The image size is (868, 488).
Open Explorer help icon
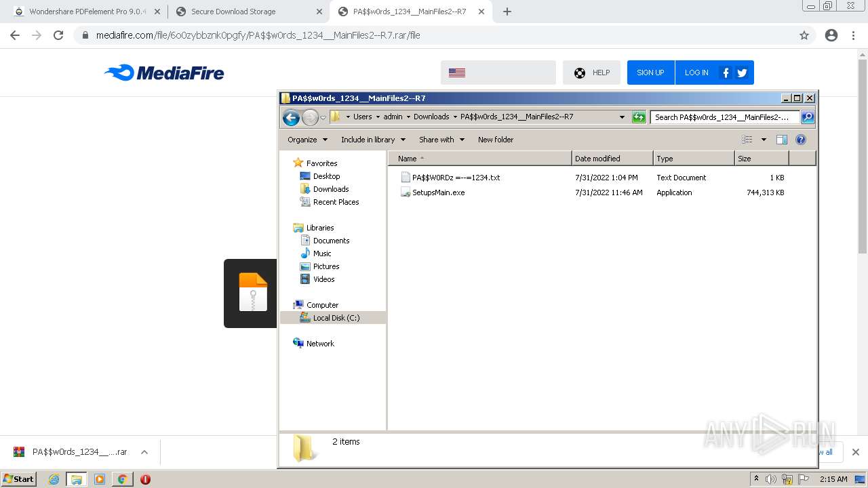coord(801,140)
